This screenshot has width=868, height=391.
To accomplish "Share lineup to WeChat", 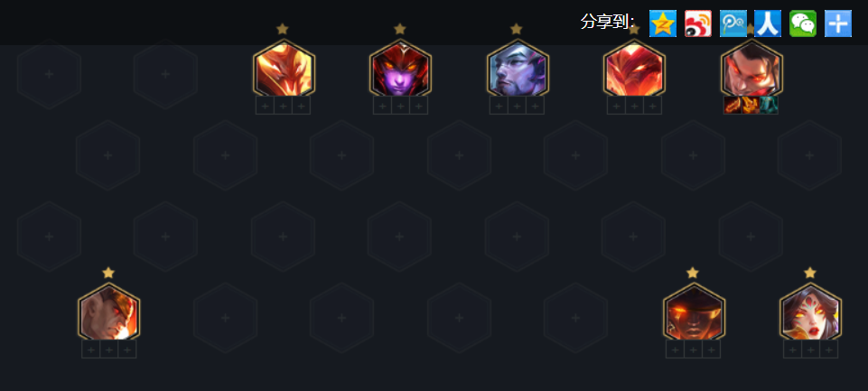I will point(803,23).
